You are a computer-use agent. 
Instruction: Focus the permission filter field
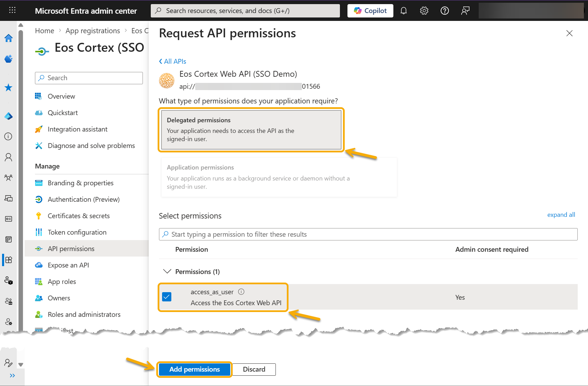coord(368,234)
